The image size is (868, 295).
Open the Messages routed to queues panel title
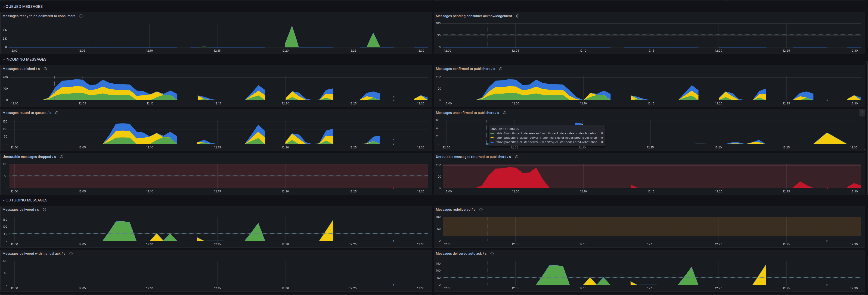tap(27, 113)
